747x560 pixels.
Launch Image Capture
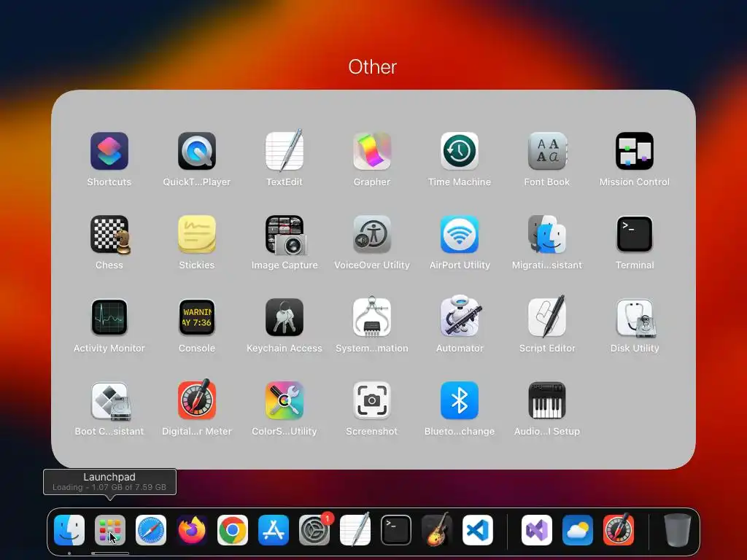click(x=285, y=235)
